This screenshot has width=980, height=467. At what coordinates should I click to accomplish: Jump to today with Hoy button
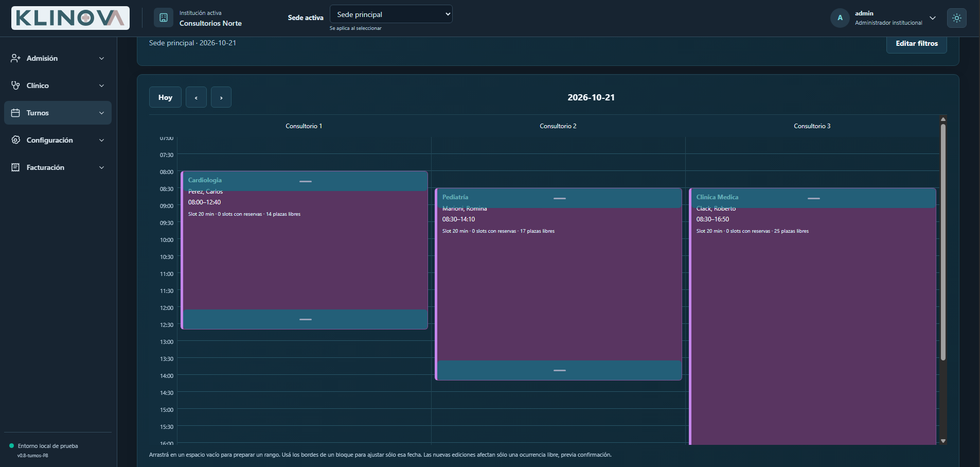[165, 97]
